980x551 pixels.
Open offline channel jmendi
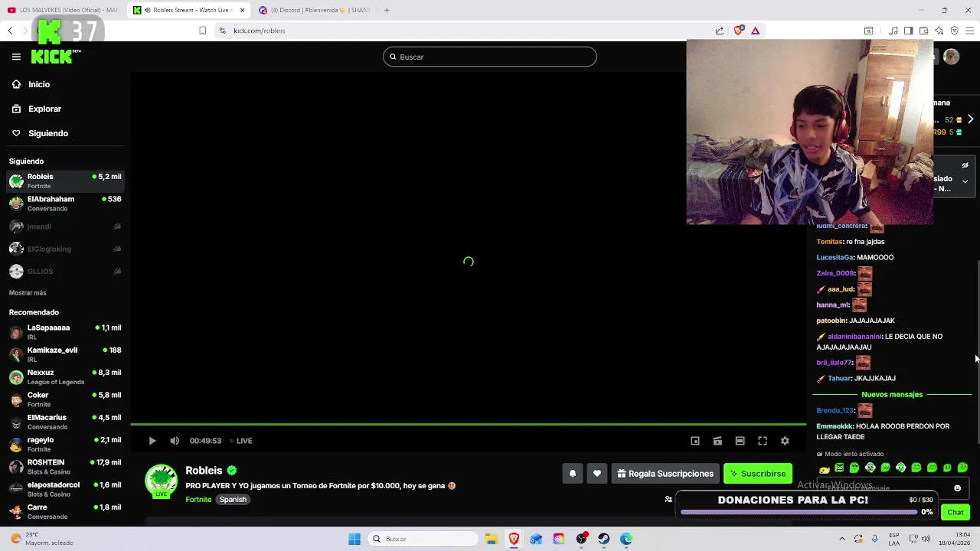pyautogui.click(x=65, y=227)
